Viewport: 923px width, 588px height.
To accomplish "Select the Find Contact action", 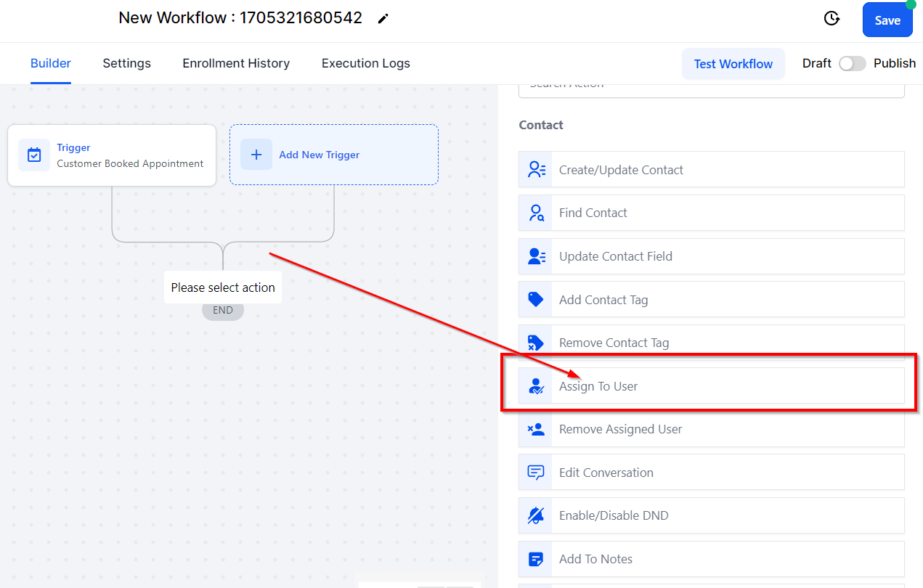I will [712, 213].
